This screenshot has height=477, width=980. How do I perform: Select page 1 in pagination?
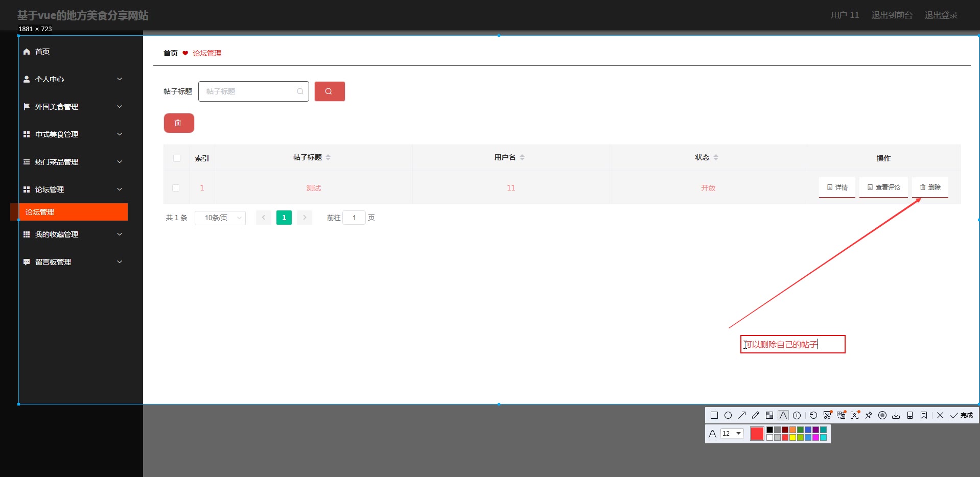pos(284,218)
